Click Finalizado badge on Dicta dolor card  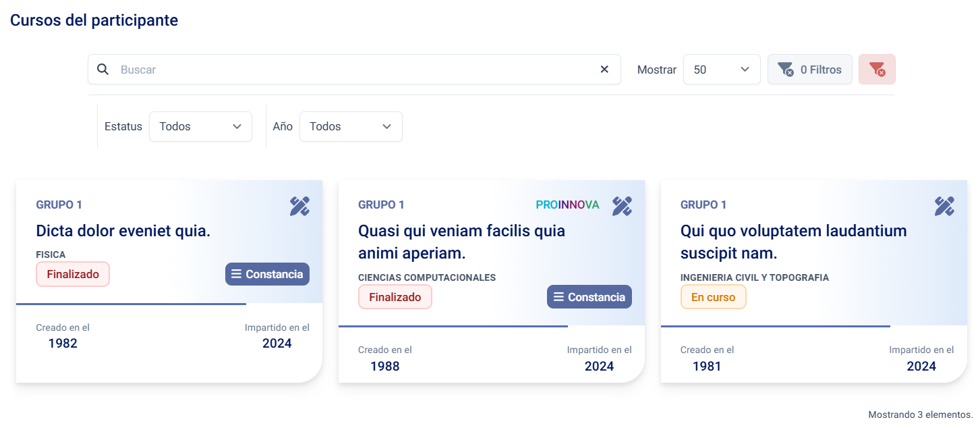(x=73, y=274)
